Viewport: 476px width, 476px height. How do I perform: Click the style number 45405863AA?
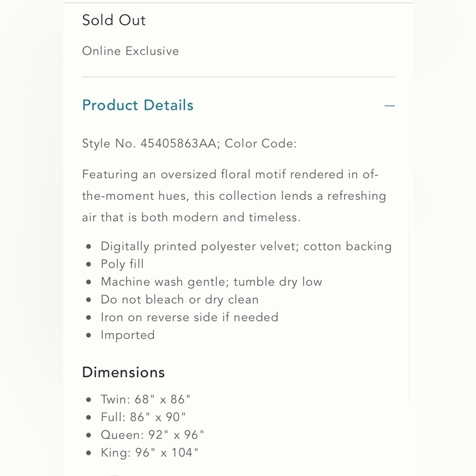point(178,143)
